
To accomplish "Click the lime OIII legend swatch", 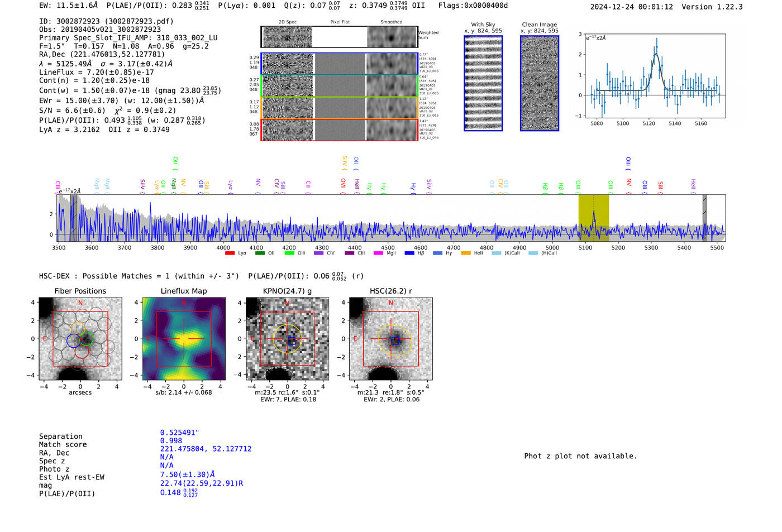I will (x=289, y=253).
